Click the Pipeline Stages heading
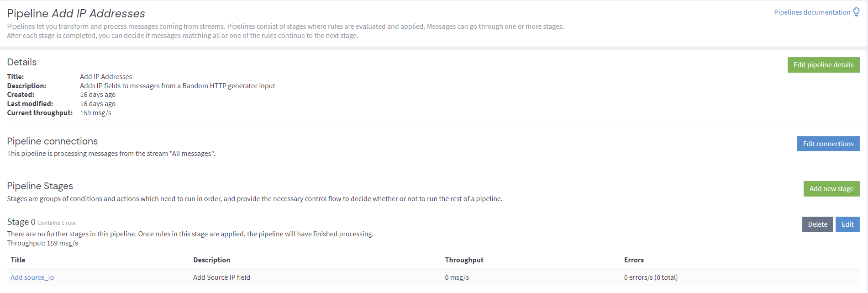The height and width of the screenshot is (293, 868). (x=40, y=186)
